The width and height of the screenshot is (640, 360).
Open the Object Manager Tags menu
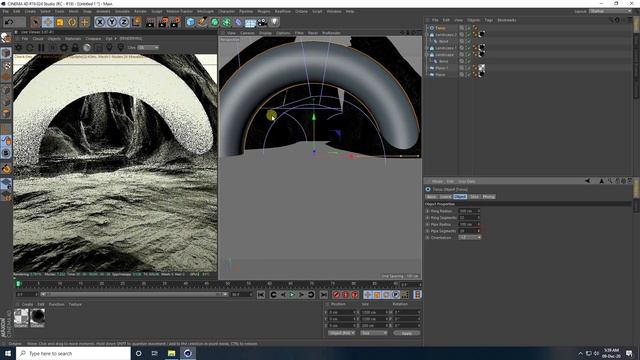[x=489, y=20]
